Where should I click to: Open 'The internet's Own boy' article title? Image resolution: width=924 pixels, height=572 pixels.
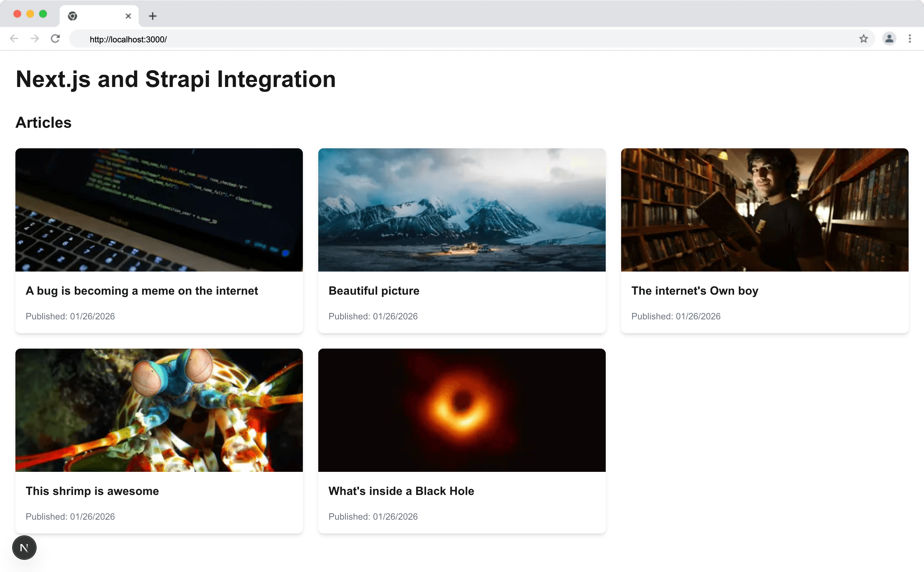(695, 290)
